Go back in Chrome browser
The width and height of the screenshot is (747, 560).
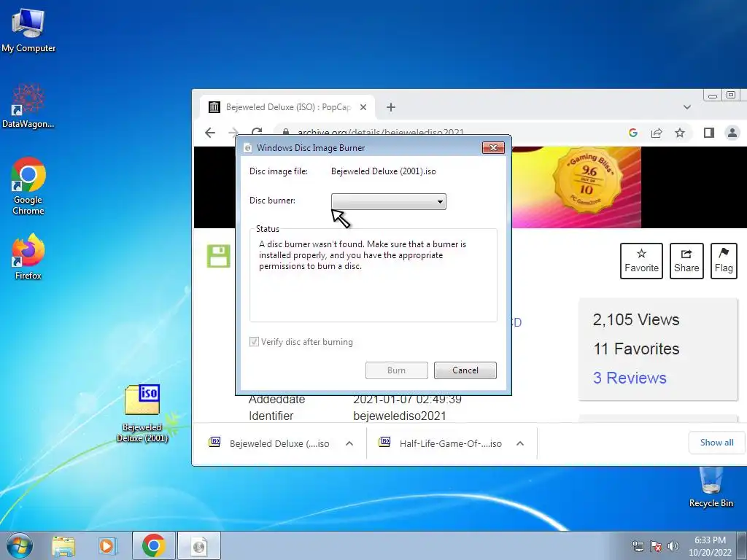point(210,133)
